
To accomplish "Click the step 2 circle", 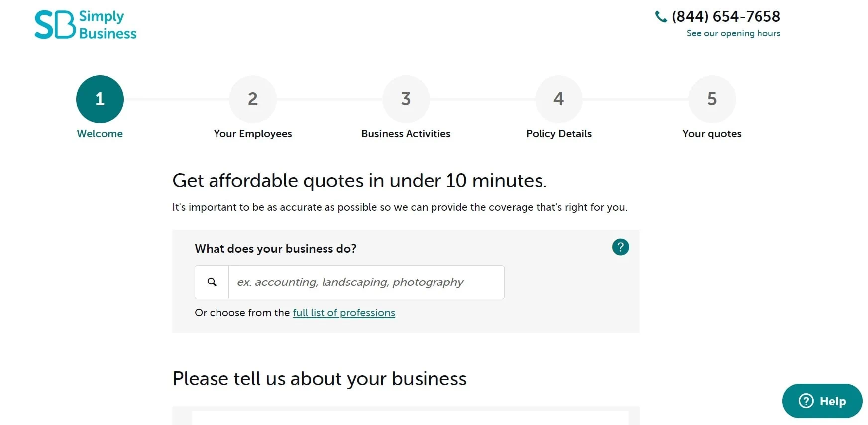I will coord(253,99).
